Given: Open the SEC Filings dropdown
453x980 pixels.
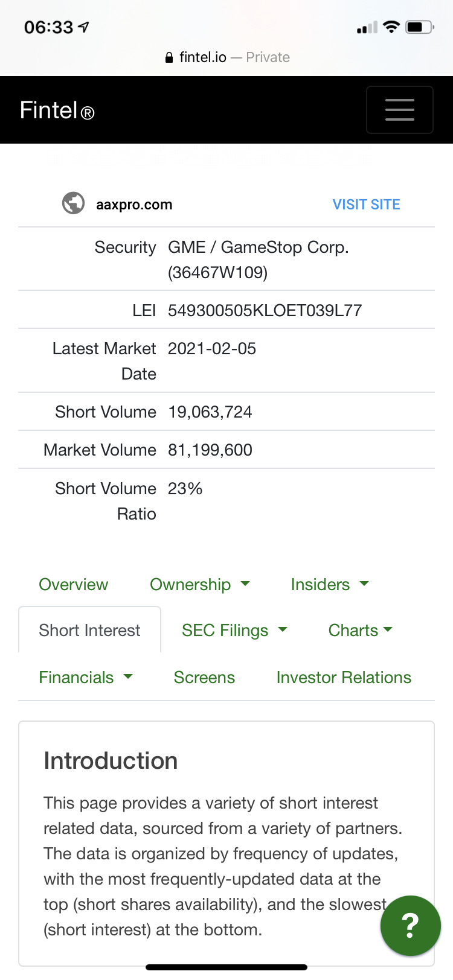Looking at the screenshot, I should (234, 631).
